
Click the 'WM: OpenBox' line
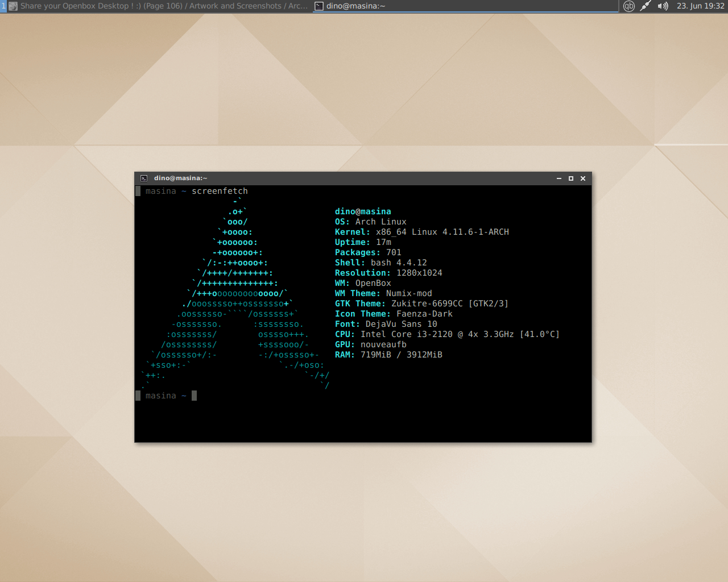point(363,284)
